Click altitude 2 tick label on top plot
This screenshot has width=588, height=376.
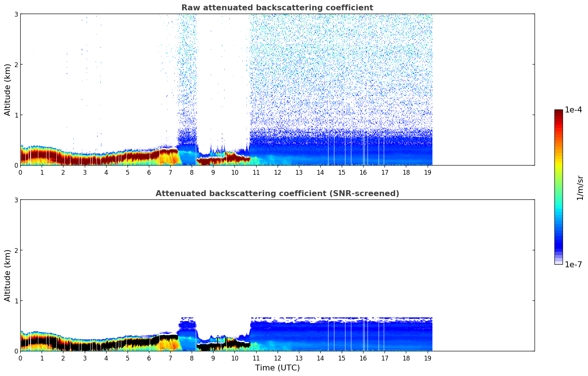tap(16, 65)
